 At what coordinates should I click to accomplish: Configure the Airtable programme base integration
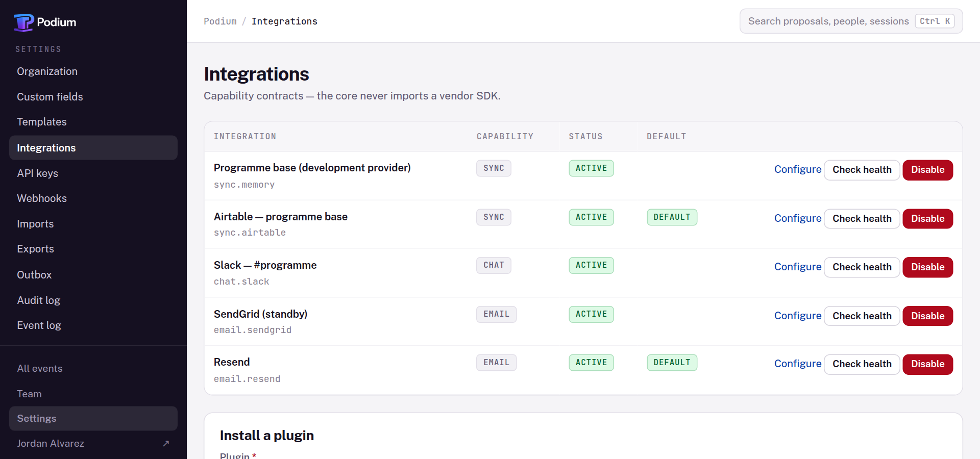(x=798, y=219)
